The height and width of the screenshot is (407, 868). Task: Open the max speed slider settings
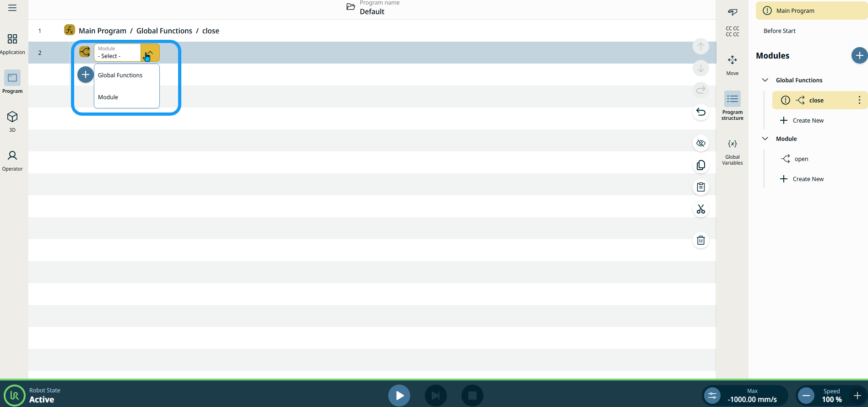click(x=712, y=396)
